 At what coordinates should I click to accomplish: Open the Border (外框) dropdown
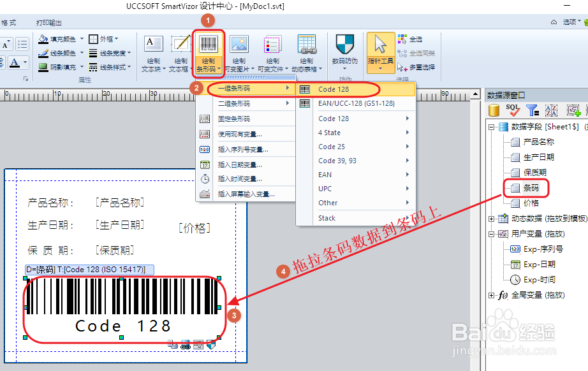click(x=103, y=39)
